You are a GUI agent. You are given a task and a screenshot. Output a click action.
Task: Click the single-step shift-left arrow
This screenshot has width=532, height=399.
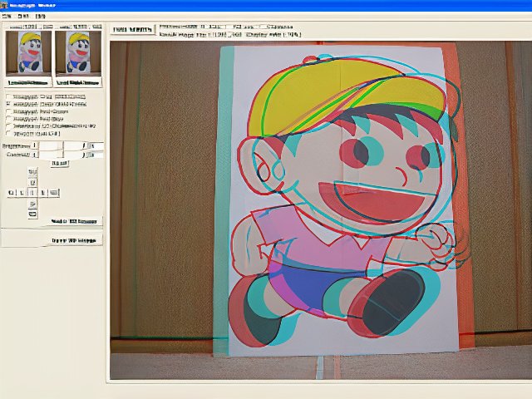coord(22,193)
